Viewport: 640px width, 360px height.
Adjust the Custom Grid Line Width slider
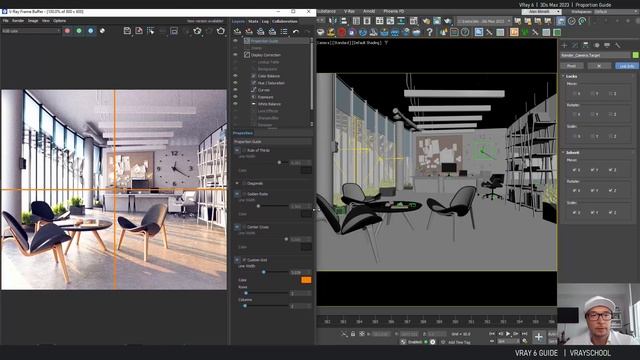(x=264, y=272)
